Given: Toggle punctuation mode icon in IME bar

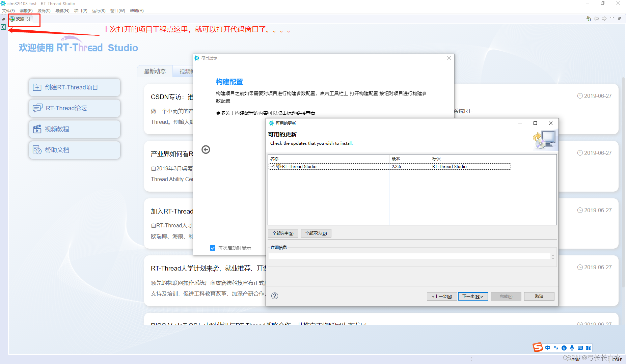Looking at the screenshot, I should coord(556,348).
